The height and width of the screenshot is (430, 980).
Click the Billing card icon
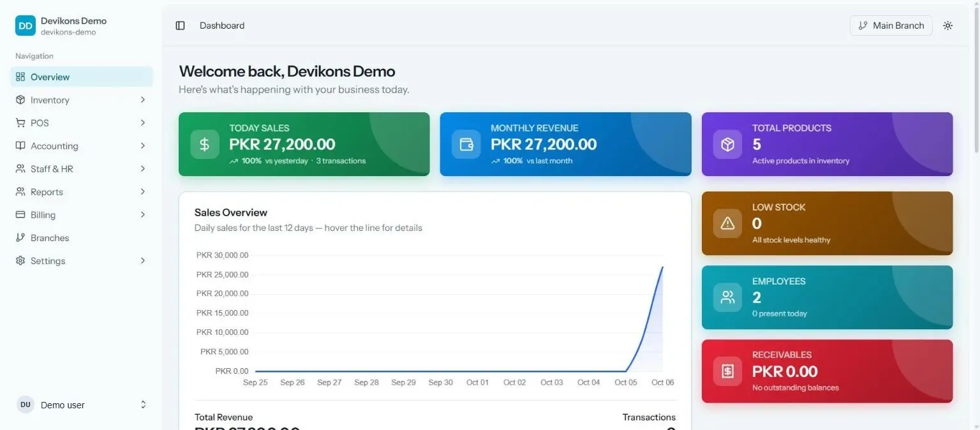point(20,214)
